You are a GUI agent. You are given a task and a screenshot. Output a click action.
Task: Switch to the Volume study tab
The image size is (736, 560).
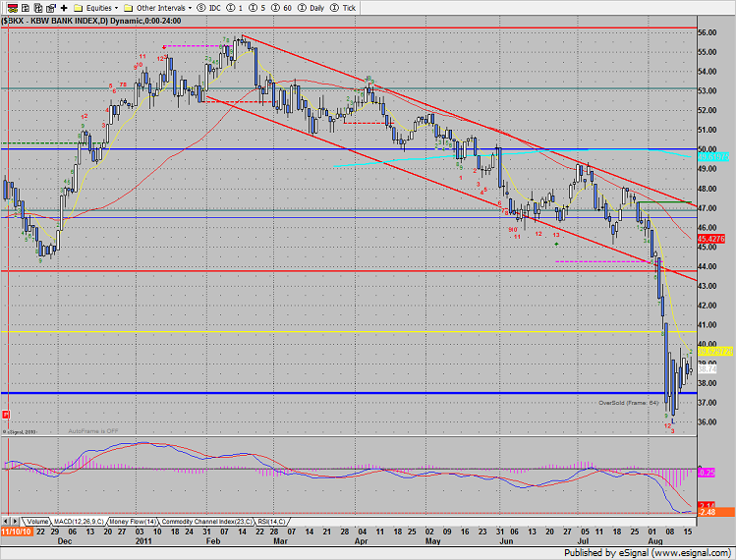[37, 522]
